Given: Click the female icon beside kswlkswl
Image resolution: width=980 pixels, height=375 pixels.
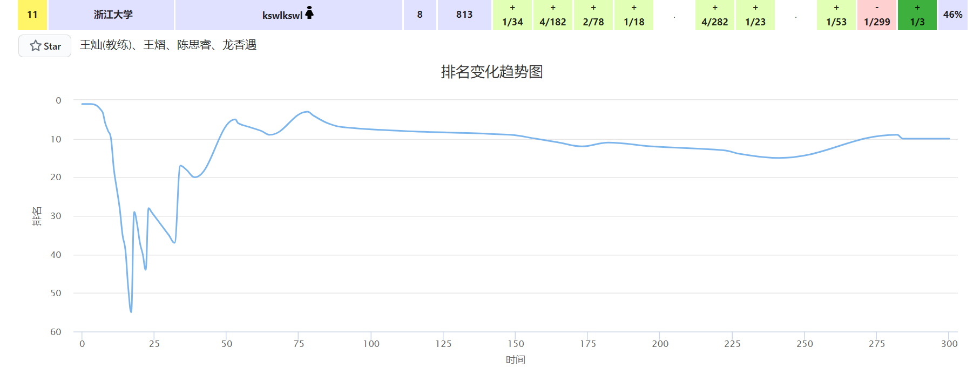Looking at the screenshot, I should (309, 13).
